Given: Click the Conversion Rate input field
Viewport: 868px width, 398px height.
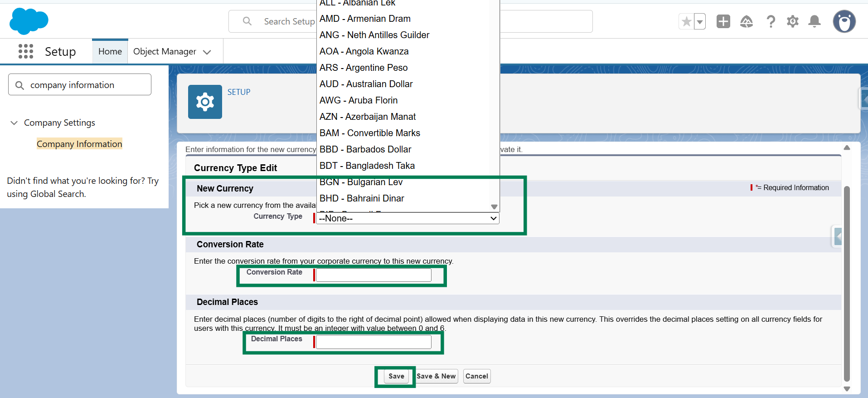Looking at the screenshot, I should (x=373, y=275).
